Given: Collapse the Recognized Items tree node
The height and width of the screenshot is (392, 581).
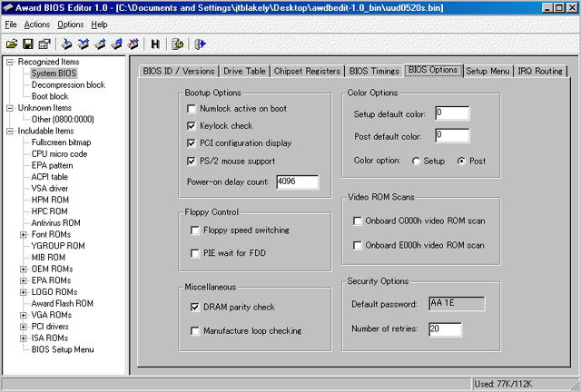Looking at the screenshot, I should point(9,62).
